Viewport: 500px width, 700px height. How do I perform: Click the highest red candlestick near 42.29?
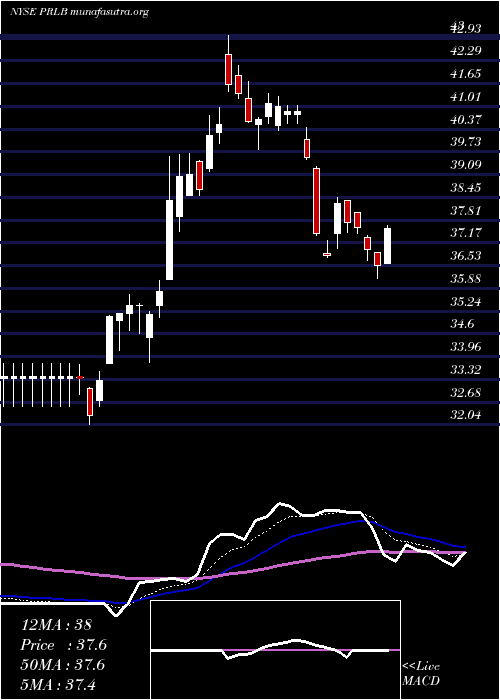coord(228,69)
